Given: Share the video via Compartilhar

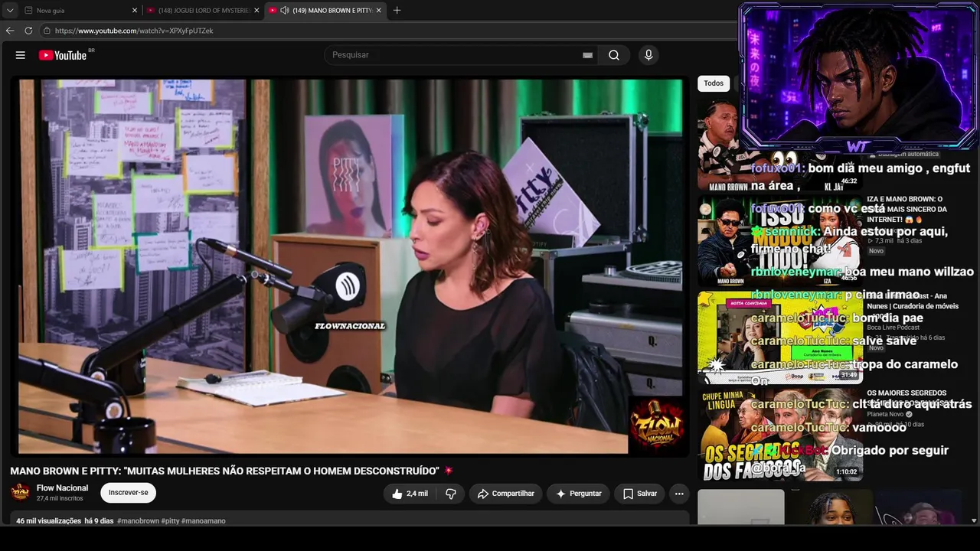Looking at the screenshot, I should [x=506, y=494].
